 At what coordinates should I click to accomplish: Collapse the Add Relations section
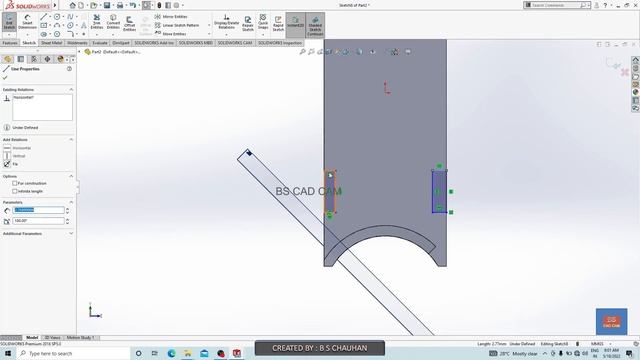71,140
